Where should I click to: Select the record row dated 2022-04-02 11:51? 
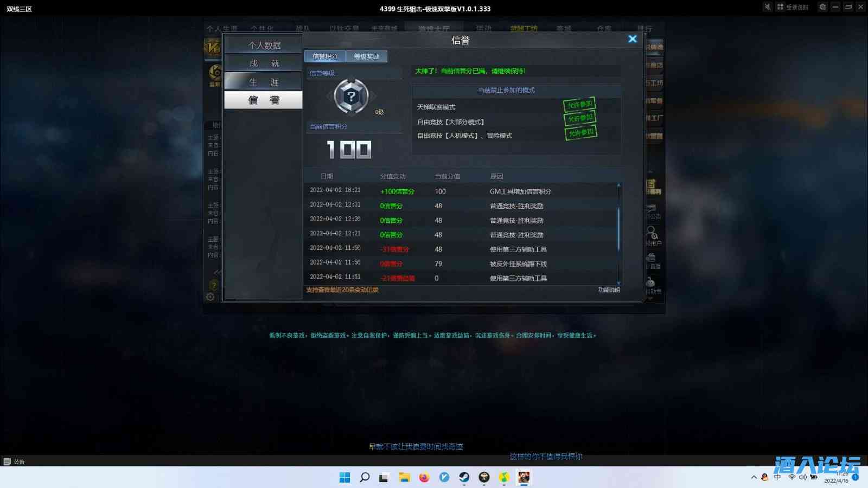click(x=461, y=278)
